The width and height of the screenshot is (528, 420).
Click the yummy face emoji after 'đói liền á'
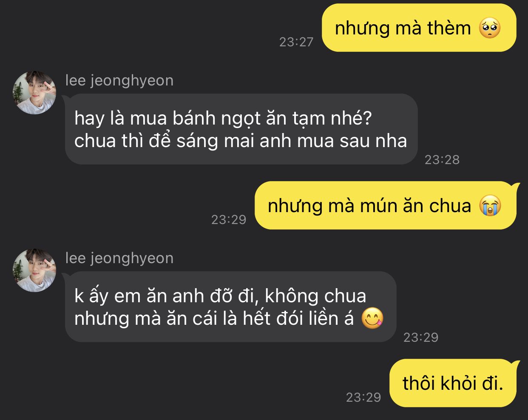point(372,318)
